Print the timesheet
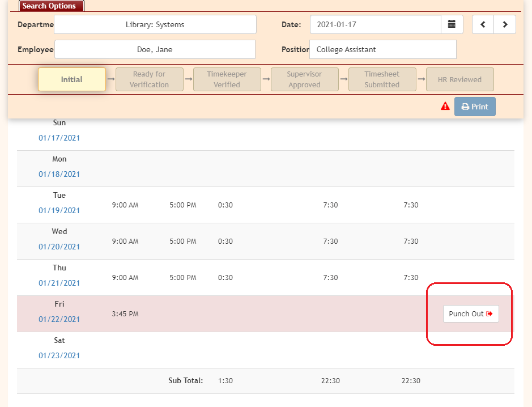 pyautogui.click(x=475, y=107)
